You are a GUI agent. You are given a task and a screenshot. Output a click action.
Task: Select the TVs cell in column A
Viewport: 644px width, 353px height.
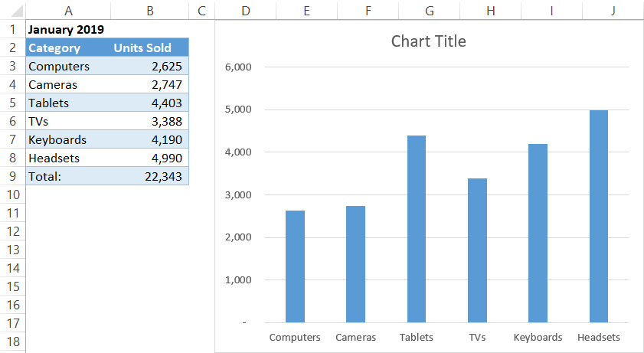pyautogui.click(x=68, y=121)
